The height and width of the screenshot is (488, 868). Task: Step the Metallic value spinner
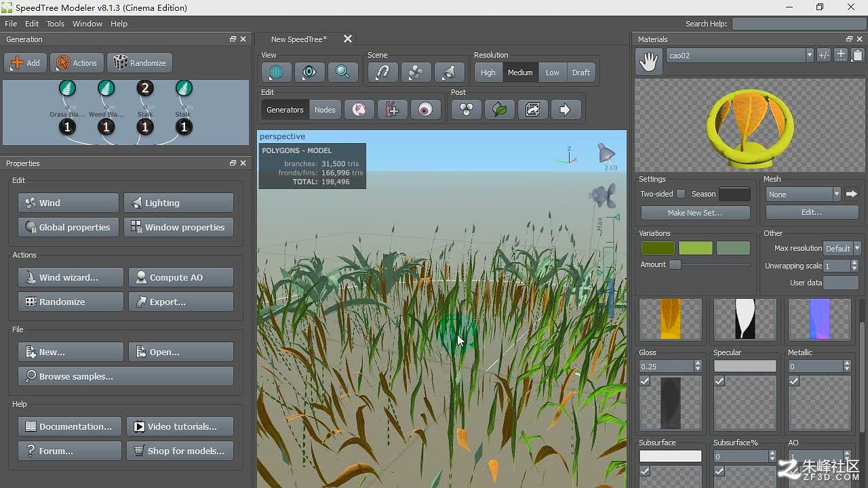click(x=847, y=366)
